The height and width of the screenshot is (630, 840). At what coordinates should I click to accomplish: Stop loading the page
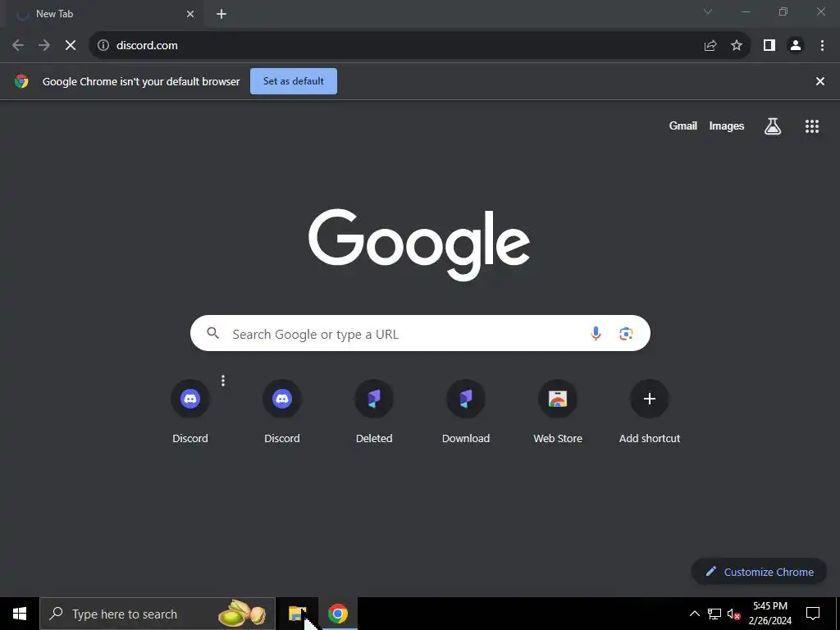point(71,46)
